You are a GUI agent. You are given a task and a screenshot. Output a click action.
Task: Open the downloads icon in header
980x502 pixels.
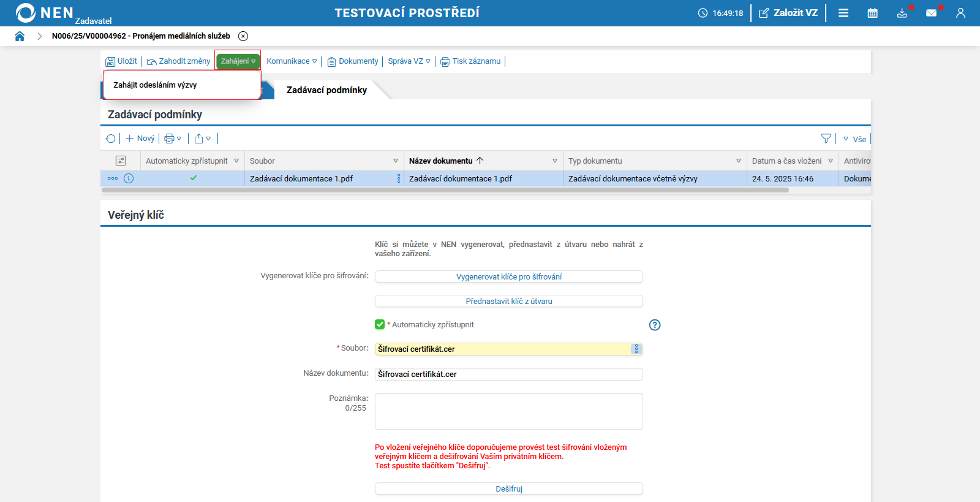coord(902,13)
